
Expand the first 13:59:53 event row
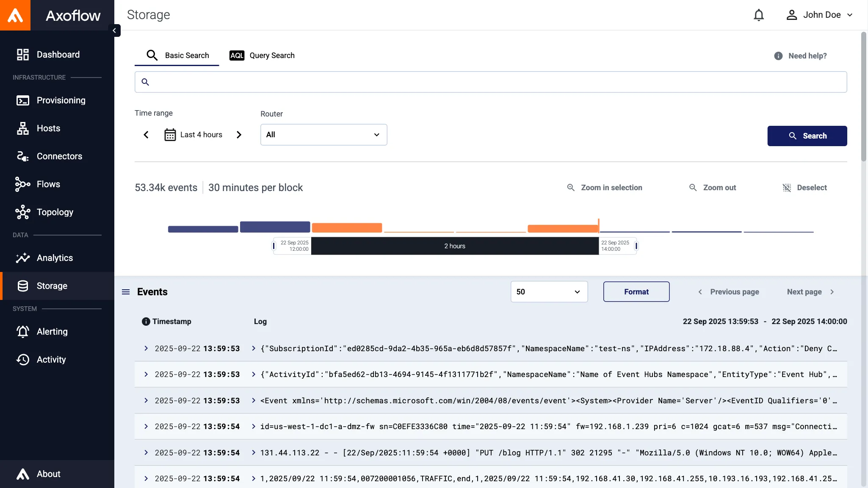[146, 348]
